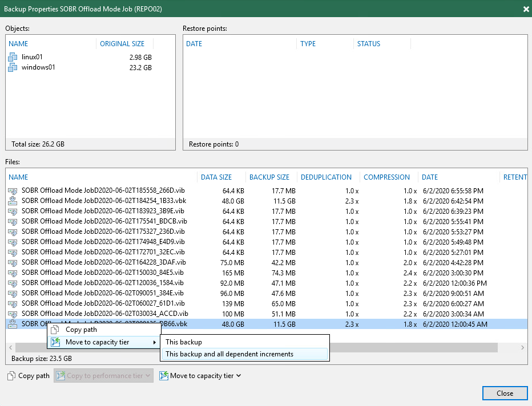Click the 185558_266D.vib incremental file icon
This screenshot has height=406, width=532.
13,190
